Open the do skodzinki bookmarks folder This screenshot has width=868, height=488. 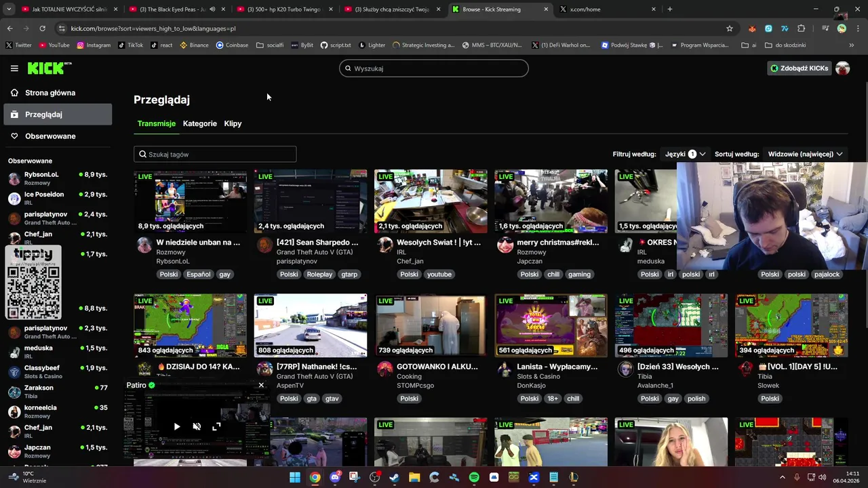(x=785, y=45)
